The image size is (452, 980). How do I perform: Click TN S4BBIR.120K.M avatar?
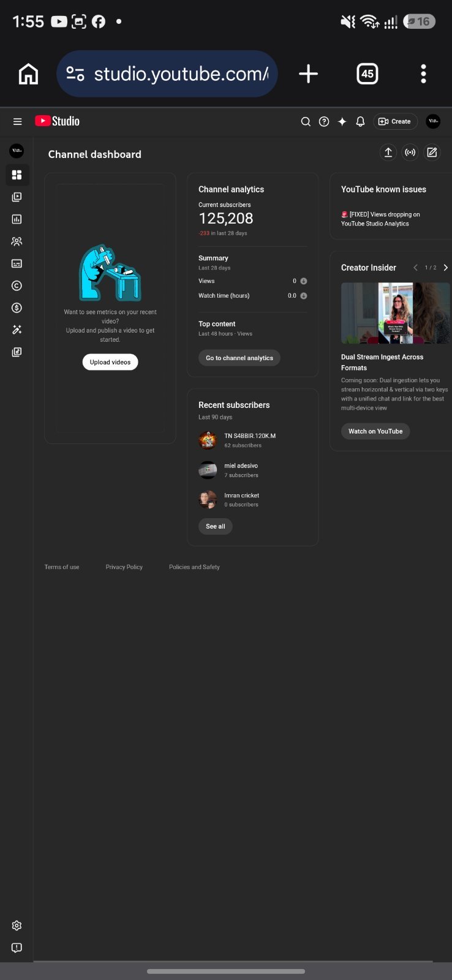[x=208, y=440]
